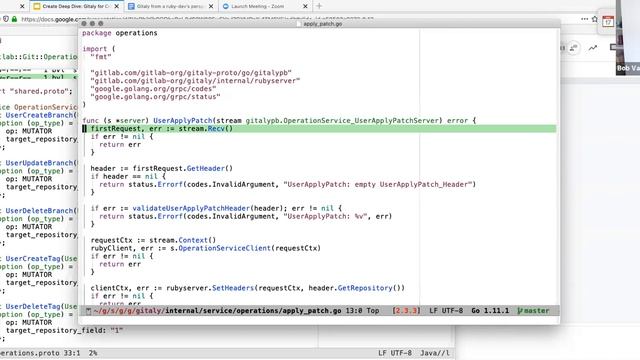Click the 'google.golang.org/grpc/codes' import

click(153, 89)
